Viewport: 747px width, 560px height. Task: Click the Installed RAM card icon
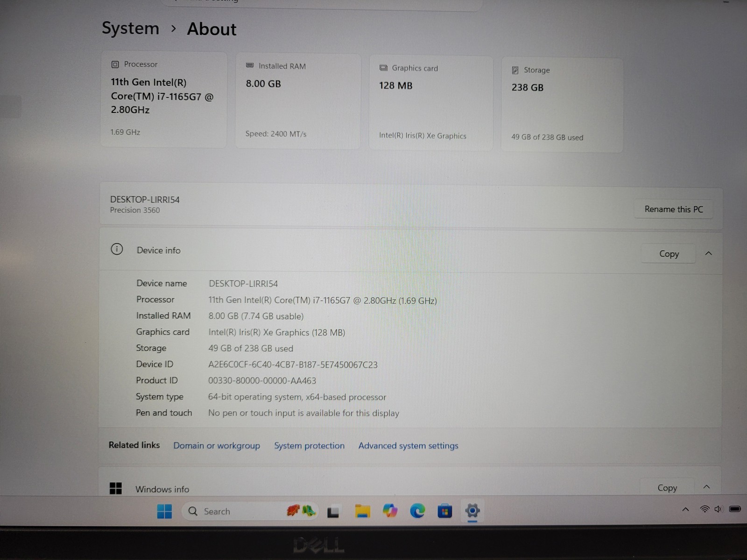pyautogui.click(x=250, y=66)
